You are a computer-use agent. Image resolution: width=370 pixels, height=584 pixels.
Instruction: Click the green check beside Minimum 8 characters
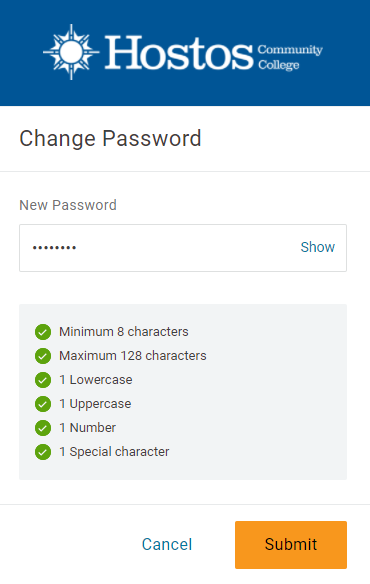click(x=43, y=332)
